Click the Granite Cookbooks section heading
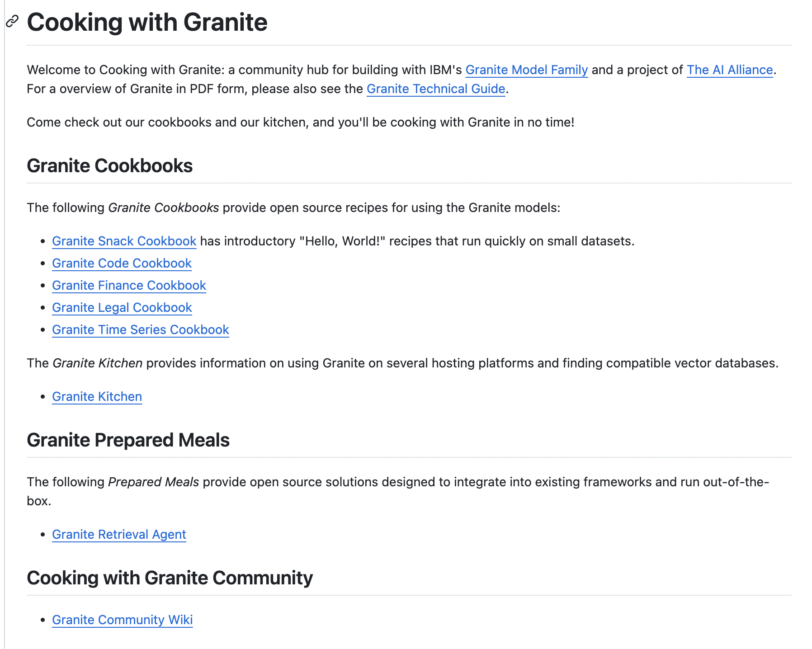This screenshot has width=812, height=649. tap(110, 166)
